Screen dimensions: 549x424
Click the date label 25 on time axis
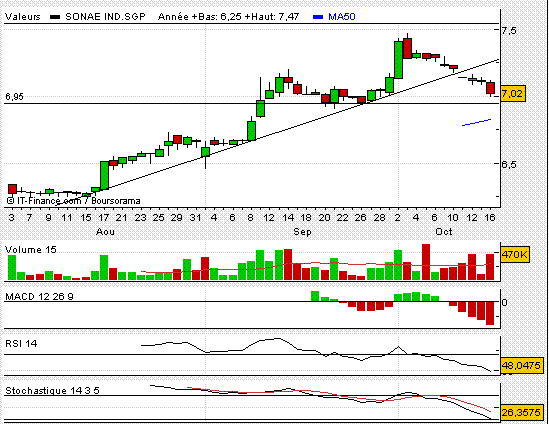tap(158, 218)
